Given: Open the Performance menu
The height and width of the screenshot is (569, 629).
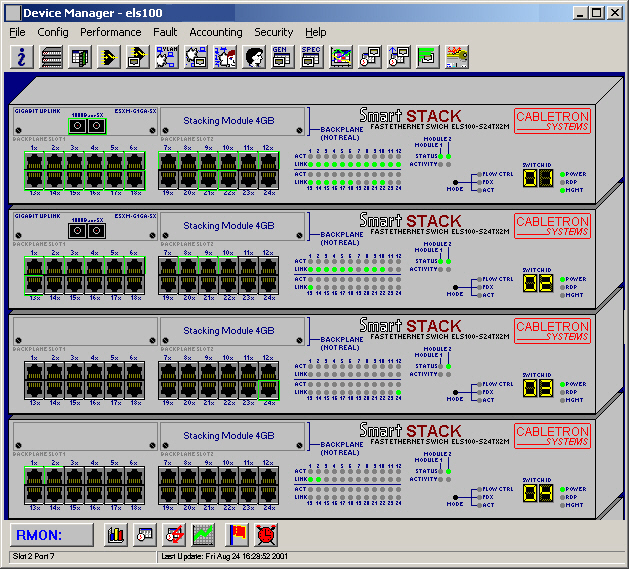Looking at the screenshot, I should (111, 32).
